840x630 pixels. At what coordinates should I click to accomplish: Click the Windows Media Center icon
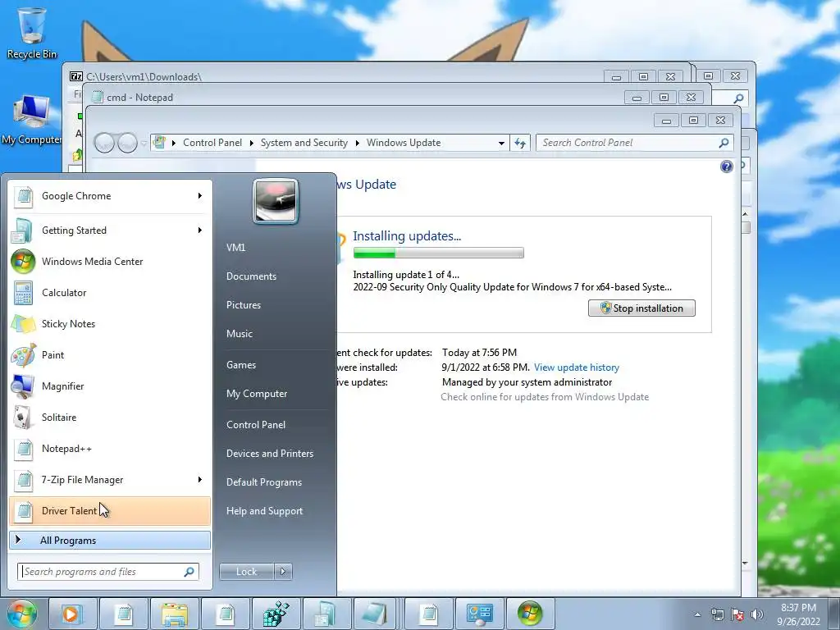(x=23, y=262)
